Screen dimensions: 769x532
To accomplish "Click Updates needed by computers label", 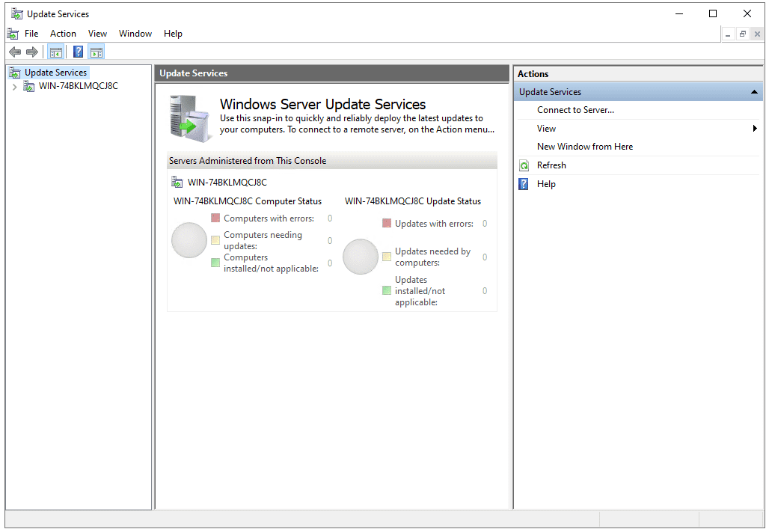I will tap(432, 257).
